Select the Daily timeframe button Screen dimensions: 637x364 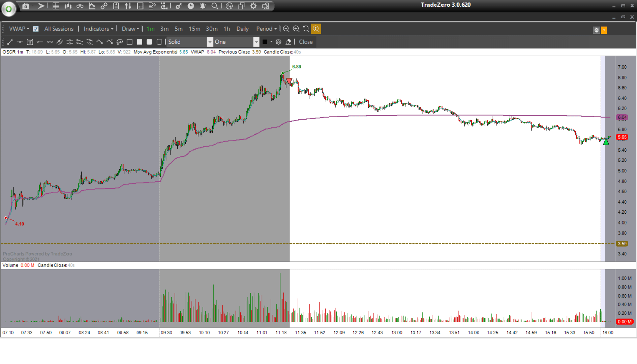point(242,29)
